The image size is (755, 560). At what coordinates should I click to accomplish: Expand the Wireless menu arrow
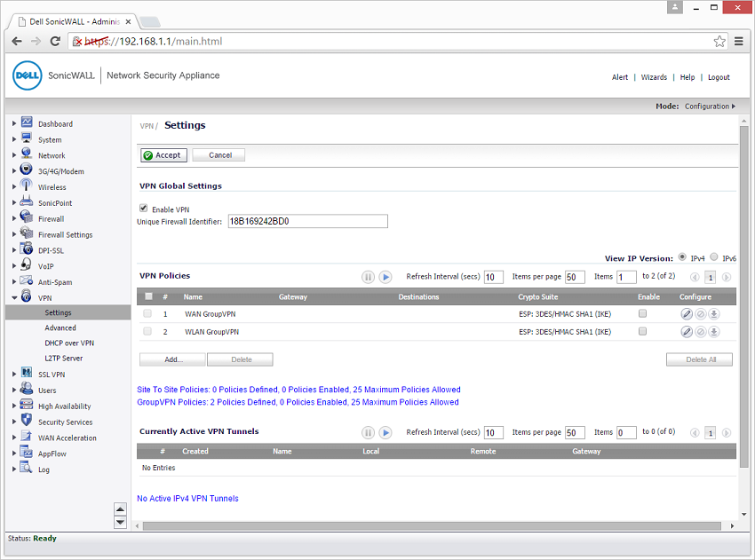pyautogui.click(x=14, y=187)
